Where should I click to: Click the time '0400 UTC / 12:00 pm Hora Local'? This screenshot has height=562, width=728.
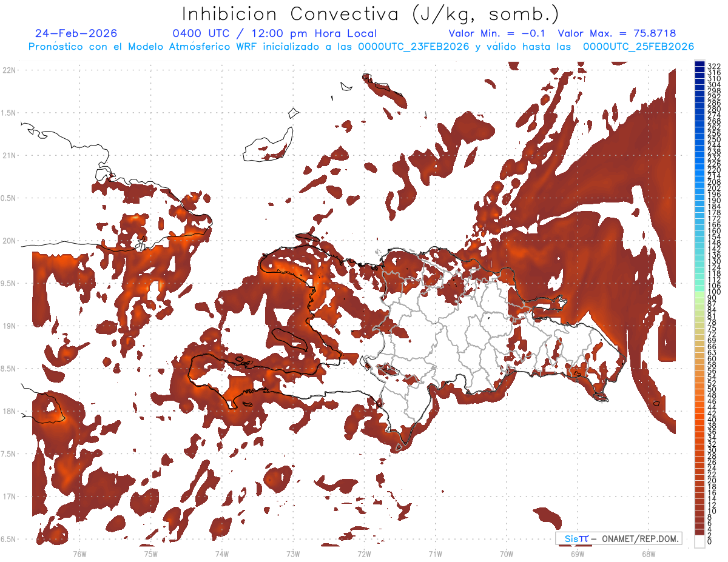tap(275, 34)
